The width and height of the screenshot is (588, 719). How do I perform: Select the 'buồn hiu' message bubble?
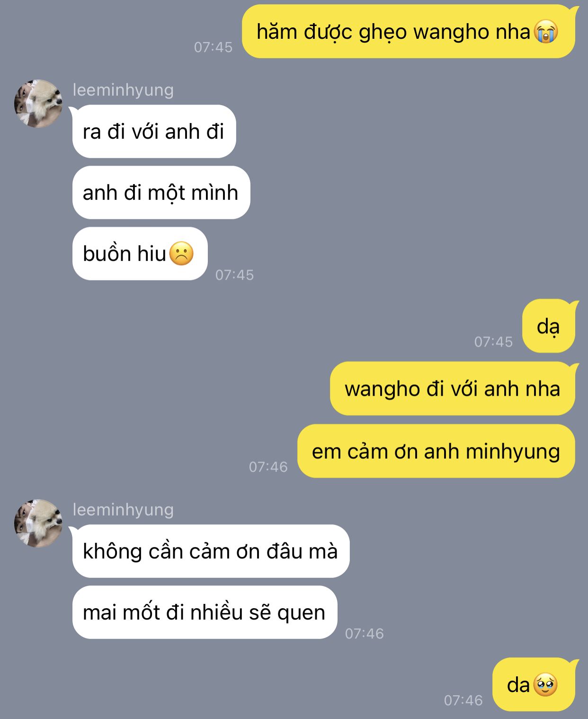(x=140, y=254)
